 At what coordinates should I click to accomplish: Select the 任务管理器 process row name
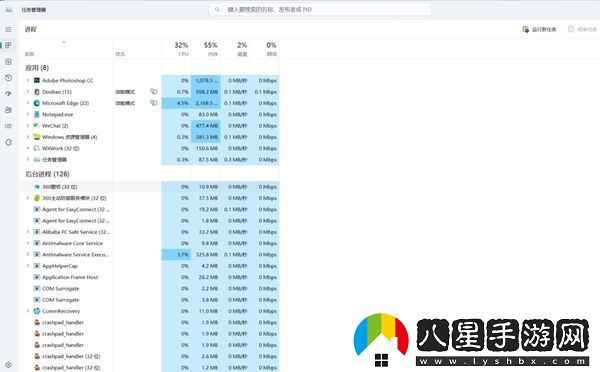pos(54,160)
